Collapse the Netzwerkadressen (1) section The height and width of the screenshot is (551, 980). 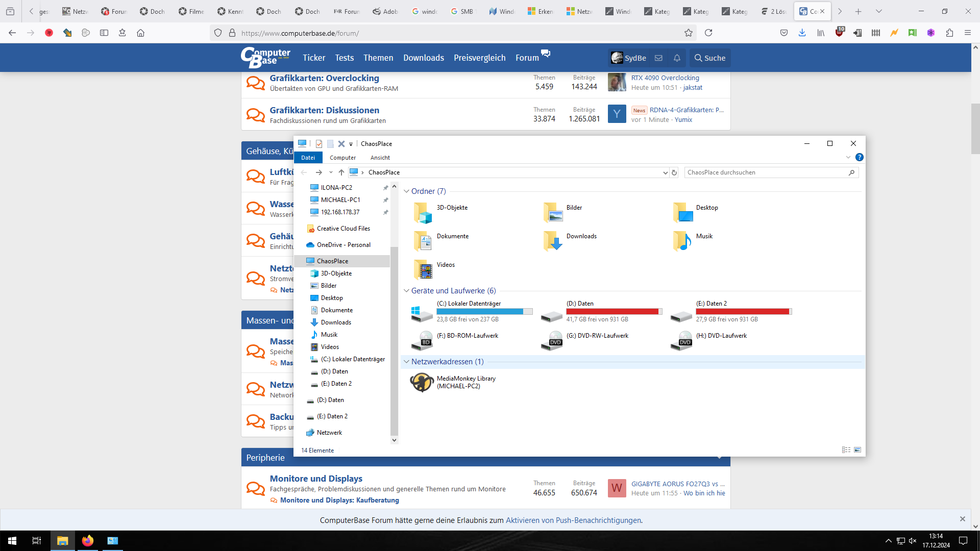point(406,362)
